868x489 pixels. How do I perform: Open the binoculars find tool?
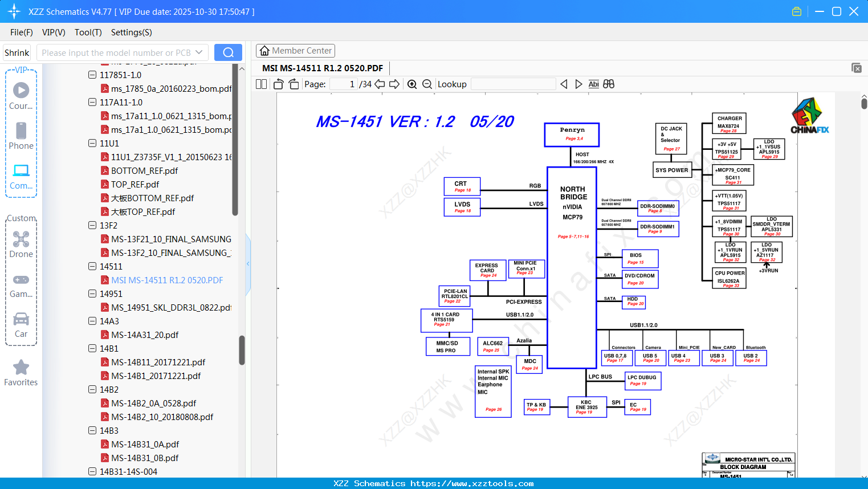(609, 84)
